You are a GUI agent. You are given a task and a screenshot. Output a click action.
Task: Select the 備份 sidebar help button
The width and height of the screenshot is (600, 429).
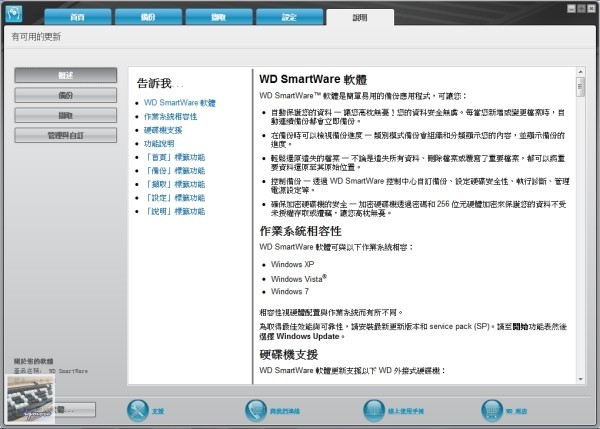[65, 95]
